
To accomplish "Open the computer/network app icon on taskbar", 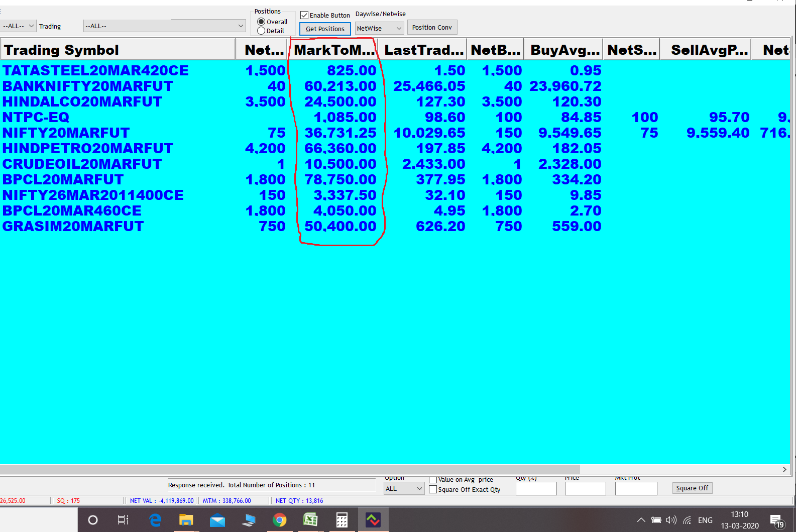I will coord(249,520).
